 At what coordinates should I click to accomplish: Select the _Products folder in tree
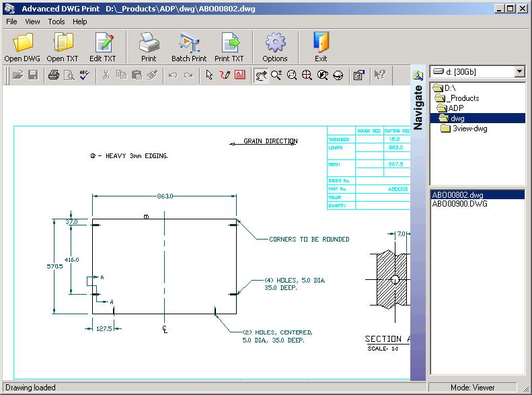464,98
